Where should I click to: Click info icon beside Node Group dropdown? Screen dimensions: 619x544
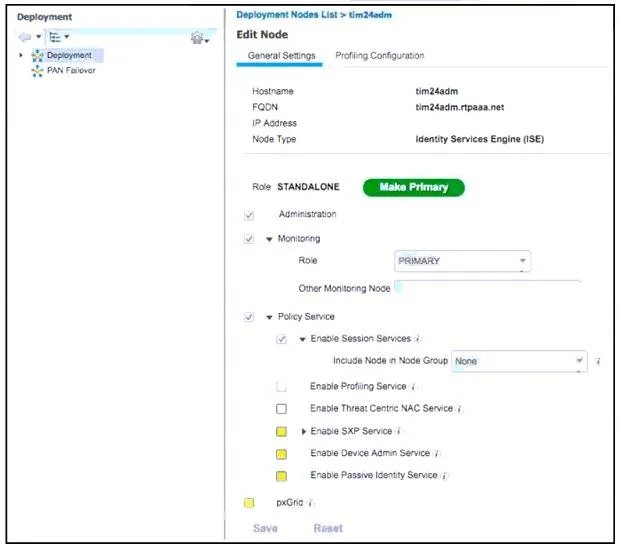pos(598,361)
